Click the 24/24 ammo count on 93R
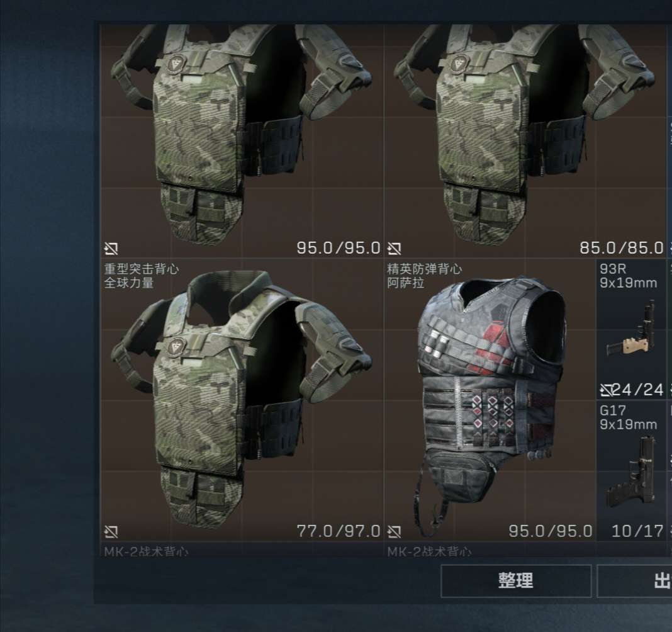 638,390
